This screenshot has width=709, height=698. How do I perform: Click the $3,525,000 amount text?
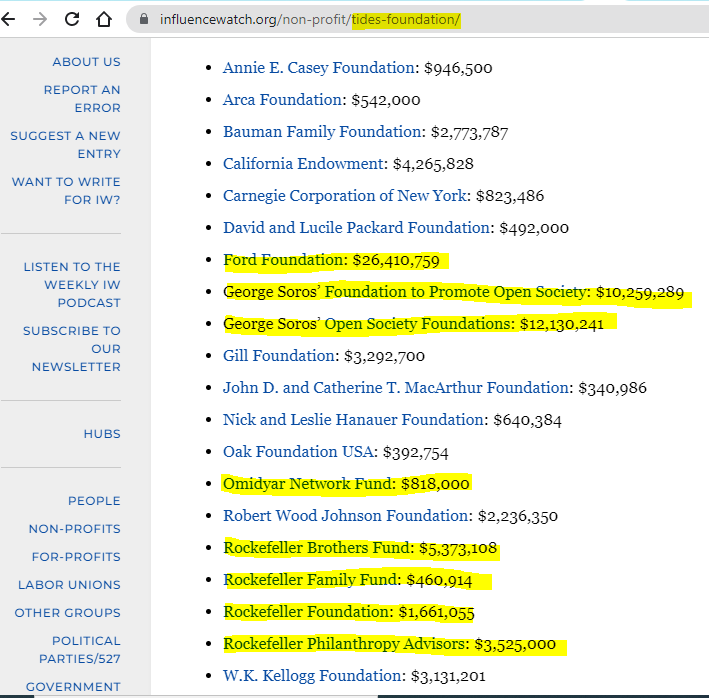(515, 645)
